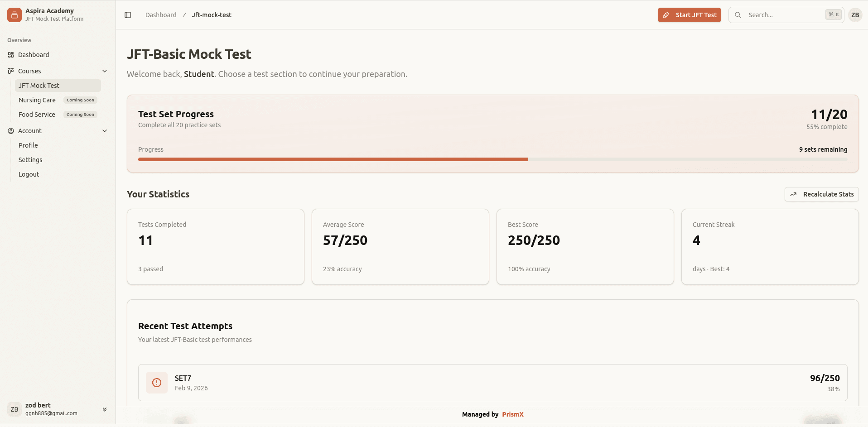
Task: Click the '96/250' score in SET7 row
Action: [825, 378]
